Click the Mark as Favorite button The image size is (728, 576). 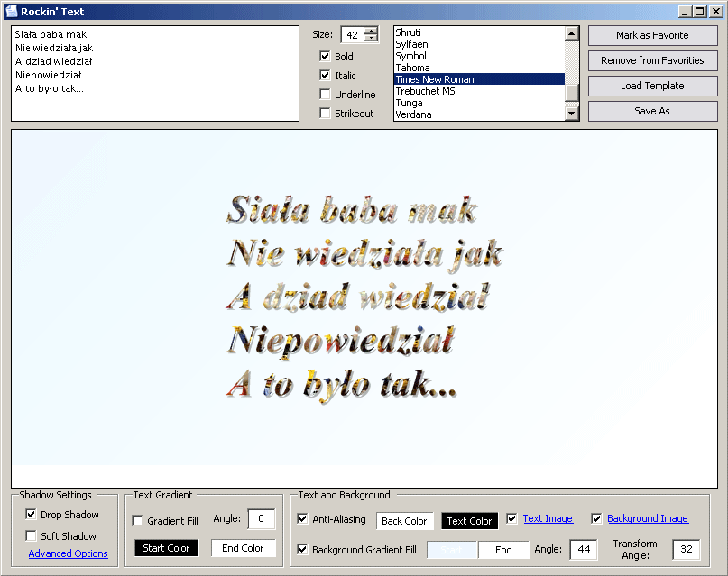652,35
